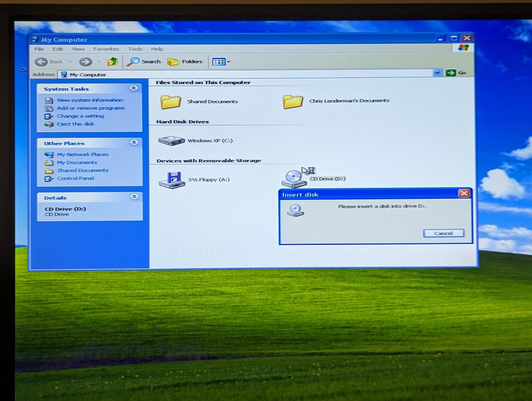
Task: Click the Add or remove programs icon
Action: click(x=49, y=109)
